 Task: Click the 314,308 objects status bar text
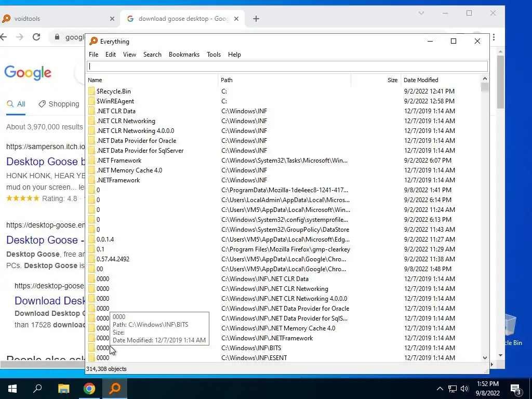click(106, 369)
